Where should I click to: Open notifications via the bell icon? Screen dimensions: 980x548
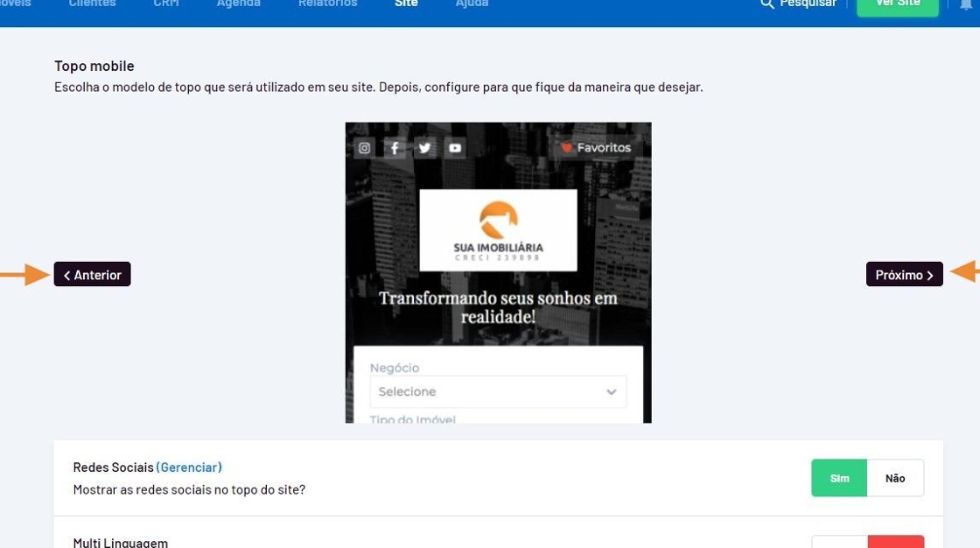click(x=966, y=5)
